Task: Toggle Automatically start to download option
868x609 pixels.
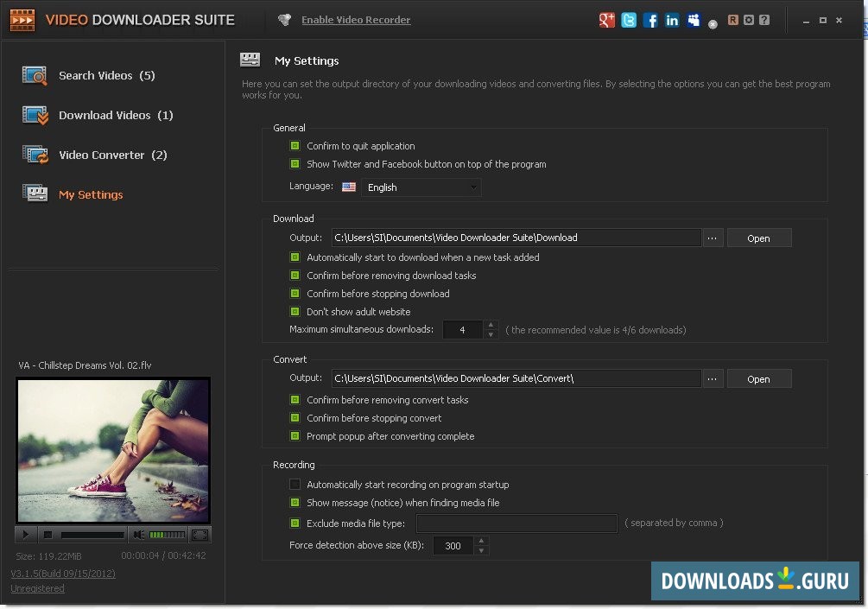Action: coord(295,257)
